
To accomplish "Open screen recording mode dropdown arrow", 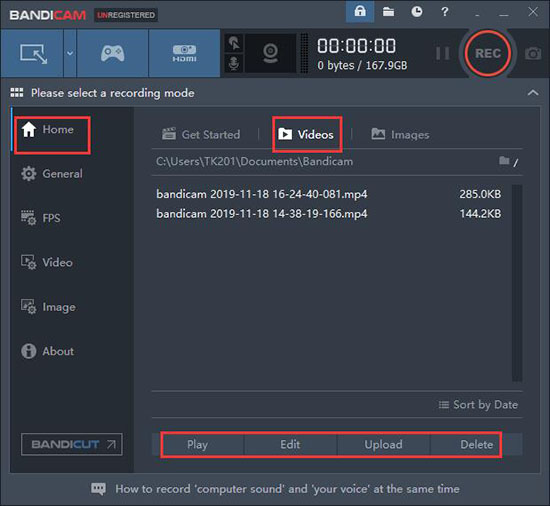I will [70, 53].
